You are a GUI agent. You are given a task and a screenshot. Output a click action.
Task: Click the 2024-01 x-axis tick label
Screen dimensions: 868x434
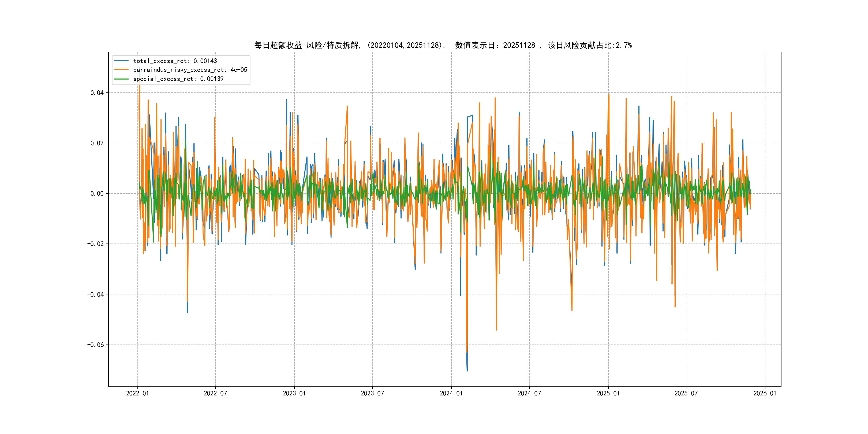point(451,393)
